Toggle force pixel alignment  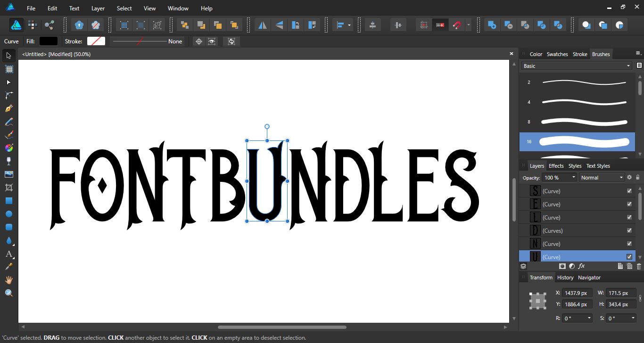click(x=424, y=25)
